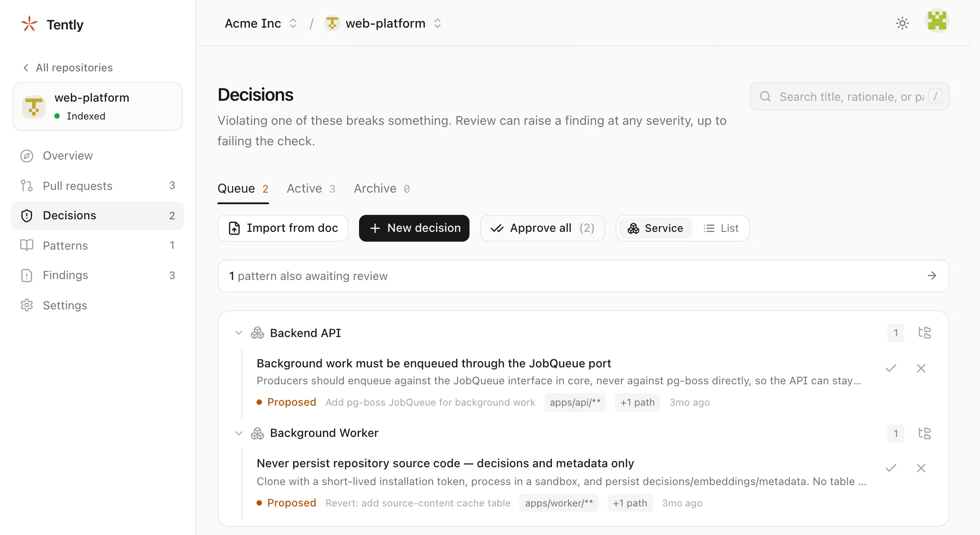The height and width of the screenshot is (535, 980).
Task: Open Settings in sidebar
Action: [x=98, y=305]
